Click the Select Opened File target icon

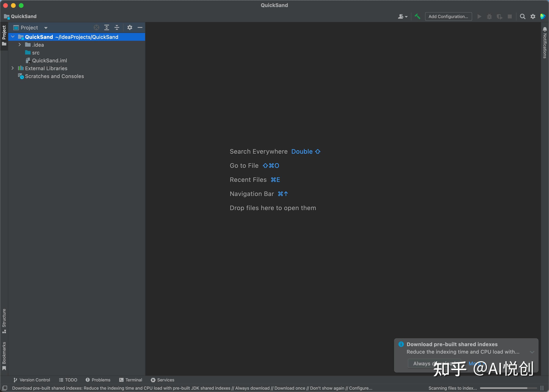[x=96, y=27]
